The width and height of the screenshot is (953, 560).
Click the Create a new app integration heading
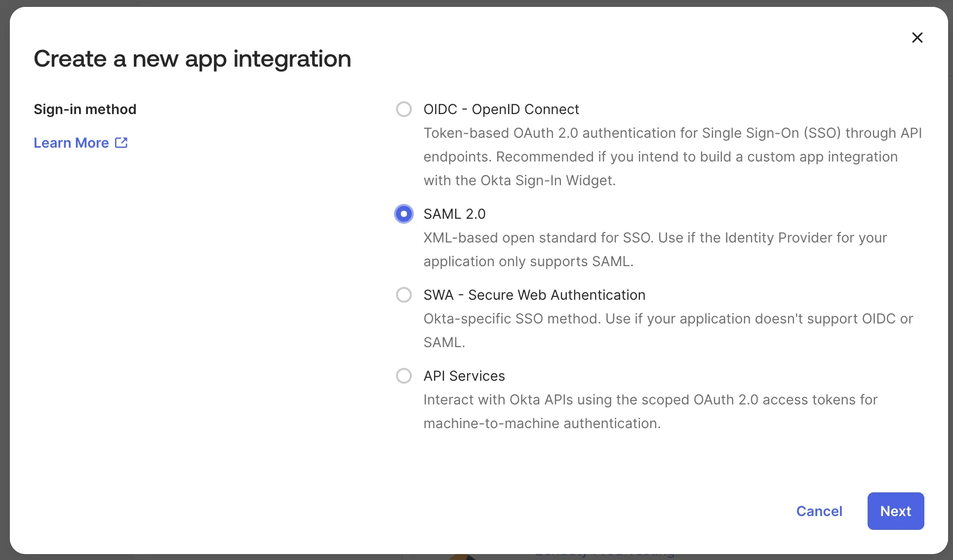pyautogui.click(x=192, y=59)
